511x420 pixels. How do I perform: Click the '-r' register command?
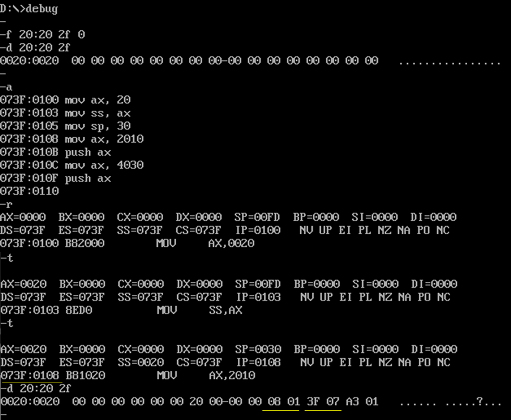point(6,205)
